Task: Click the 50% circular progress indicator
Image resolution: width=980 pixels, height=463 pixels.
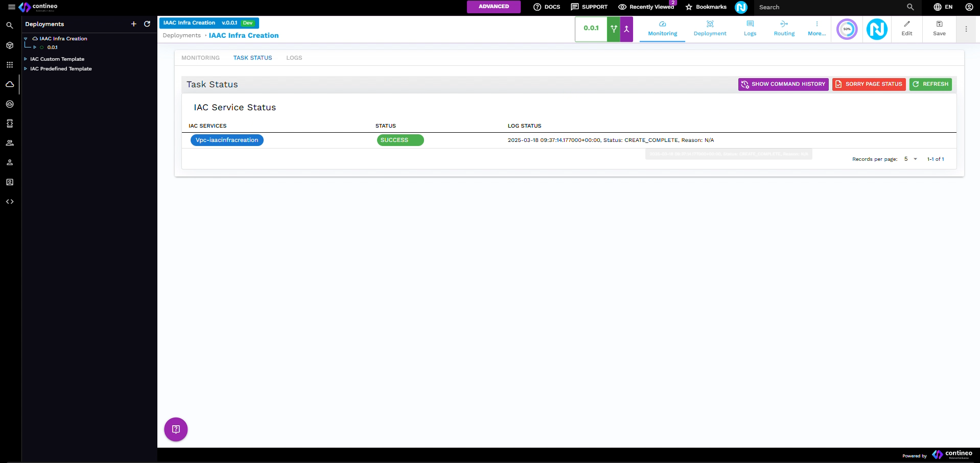Action: (847, 29)
